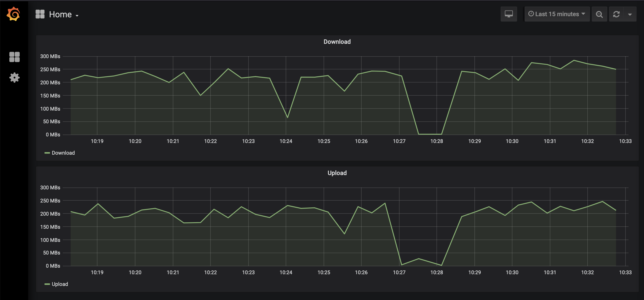Screen dimensions: 644x300
Task: Click the zoom out time range icon
Action: (x=599, y=14)
